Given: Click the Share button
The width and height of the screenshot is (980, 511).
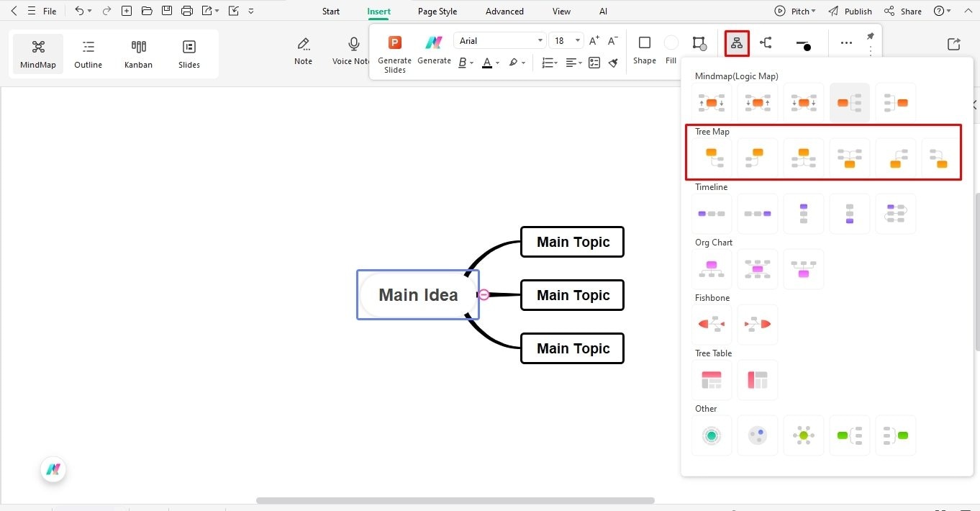Looking at the screenshot, I should tap(909, 11).
